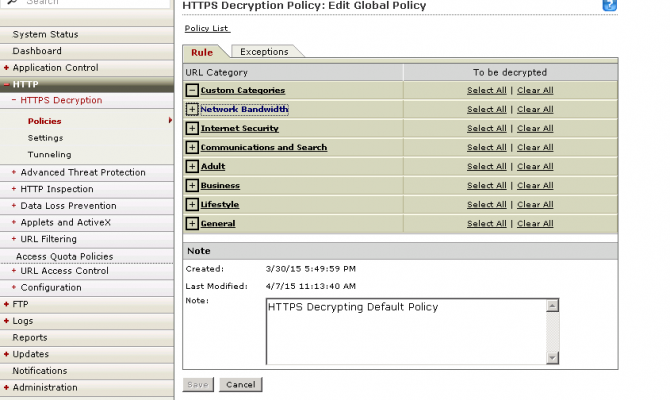Screen dimensions: 670x400
Task: Open the help icon beside the page title
Action: click(x=610, y=5)
